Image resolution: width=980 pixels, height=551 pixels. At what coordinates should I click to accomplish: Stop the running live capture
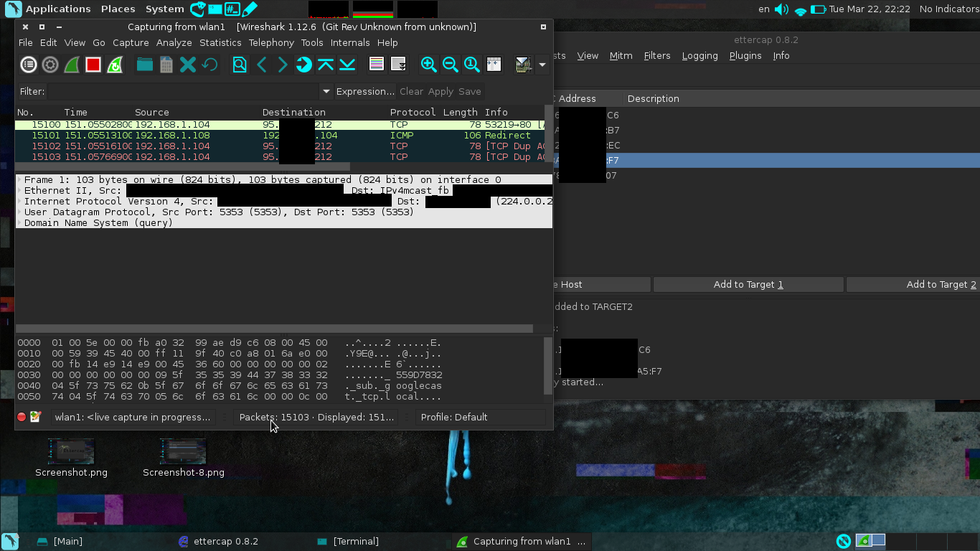coord(93,65)
